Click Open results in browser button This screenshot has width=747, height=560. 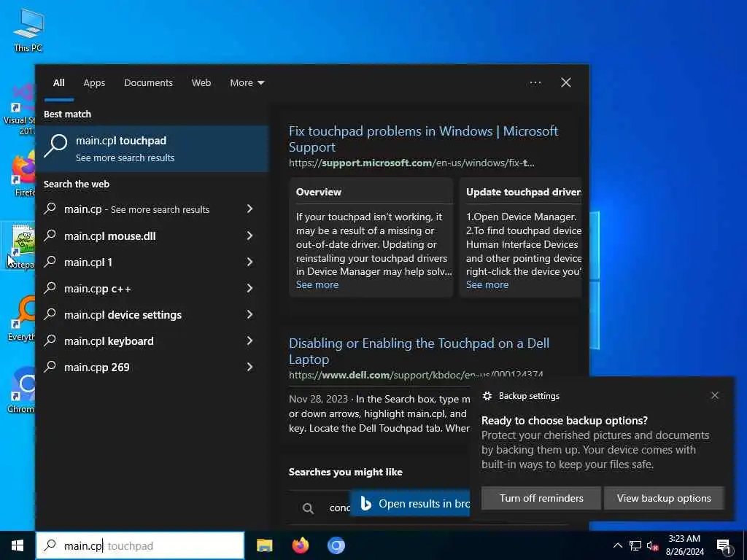[411, 504]
